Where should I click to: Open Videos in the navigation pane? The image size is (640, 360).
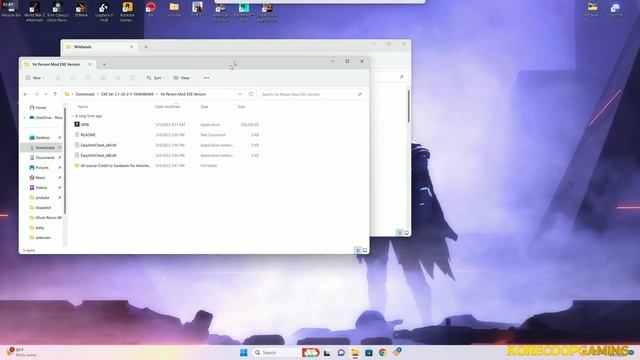tap(41, 188)
